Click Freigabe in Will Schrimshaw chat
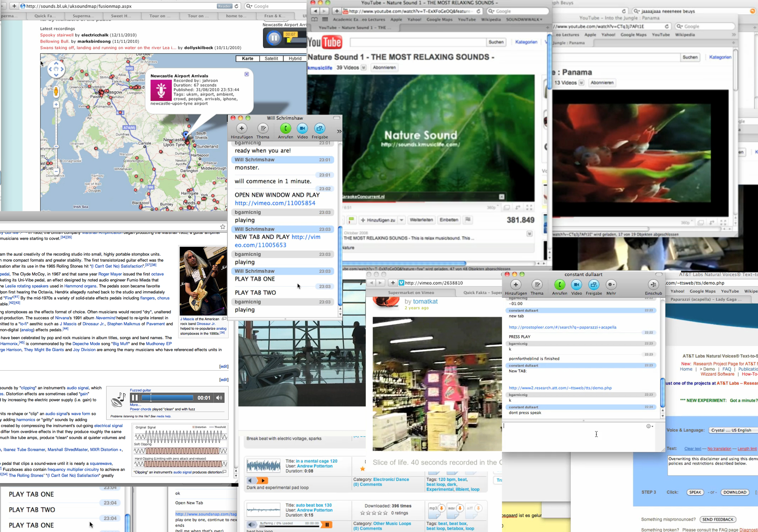758x532 pixels. 320,131
